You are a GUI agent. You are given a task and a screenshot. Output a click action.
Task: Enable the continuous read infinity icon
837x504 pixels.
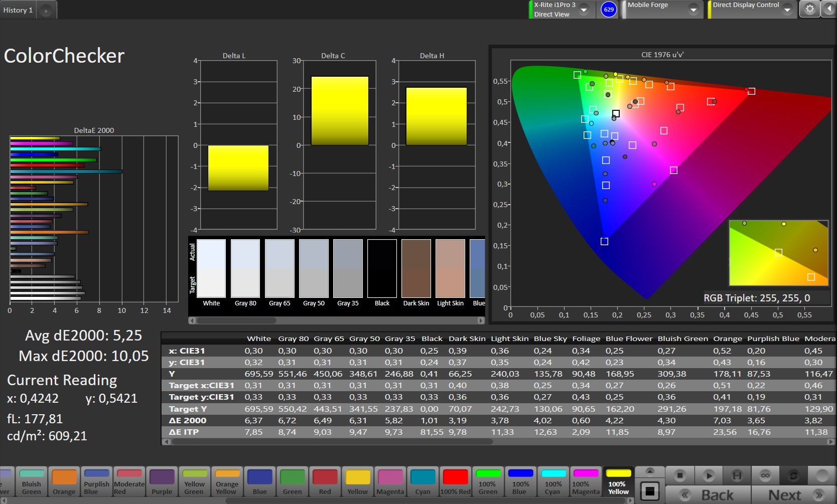tap(765, 475)
